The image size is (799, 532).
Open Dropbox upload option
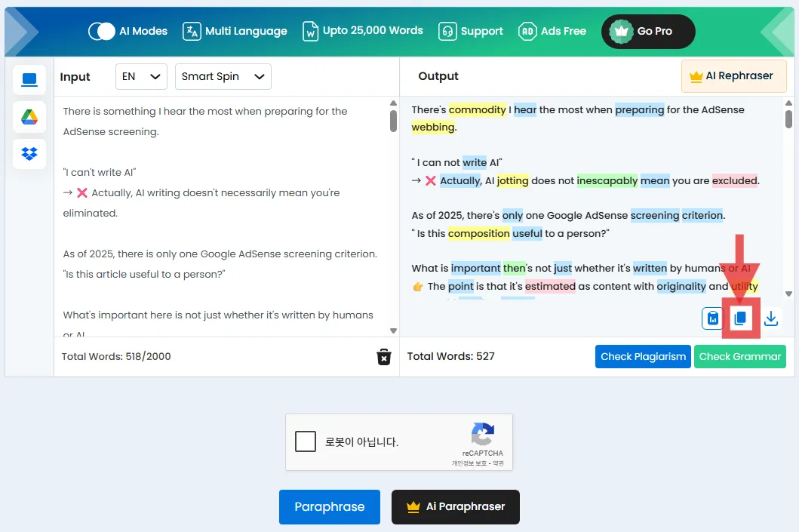29,153
